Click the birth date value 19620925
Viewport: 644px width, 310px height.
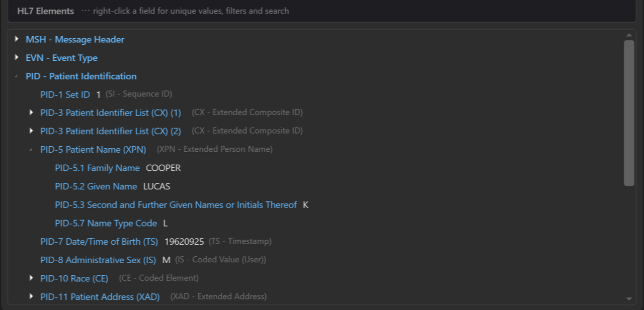[184, 242]
